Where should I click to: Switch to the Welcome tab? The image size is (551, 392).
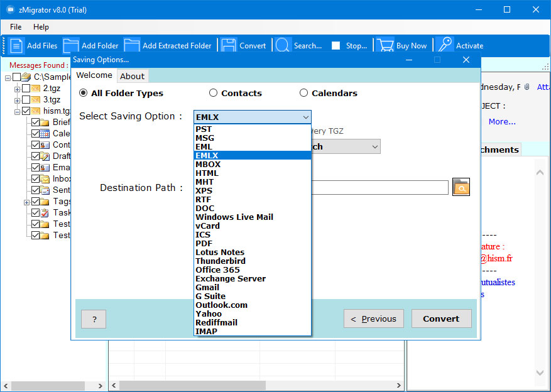coord(94,75)
